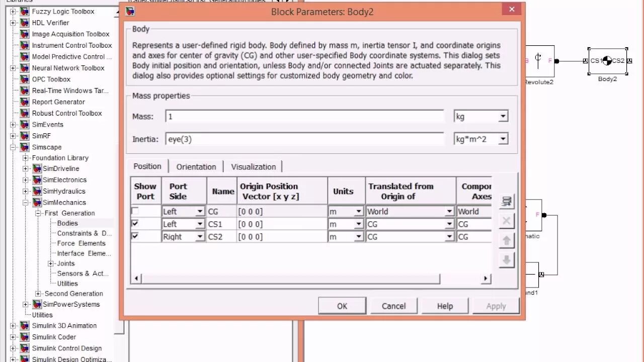Click the Real-Time Windows Target icon
The image size is (644, 362).
tap(25, 90)
